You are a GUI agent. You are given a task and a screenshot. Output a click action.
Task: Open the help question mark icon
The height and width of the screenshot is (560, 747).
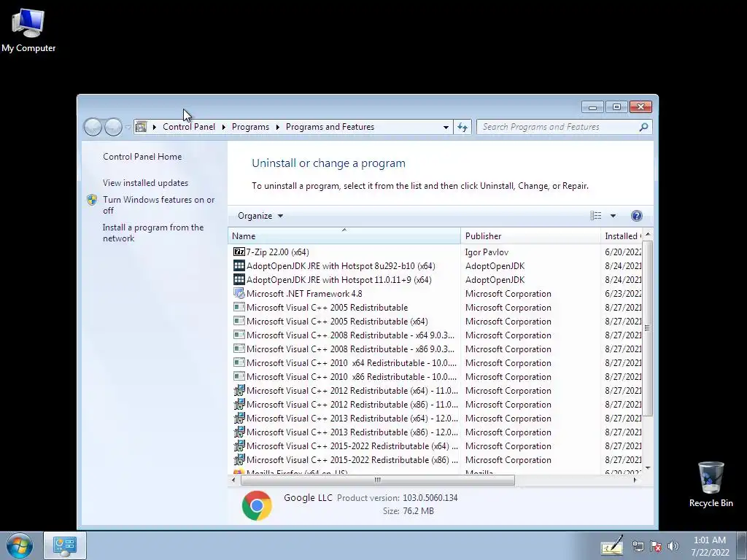(636, 216)
